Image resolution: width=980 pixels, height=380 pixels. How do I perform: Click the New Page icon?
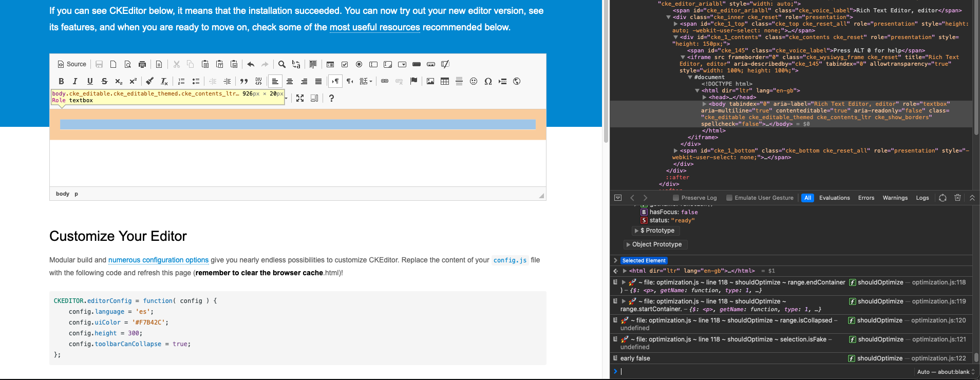pos(113,64)
